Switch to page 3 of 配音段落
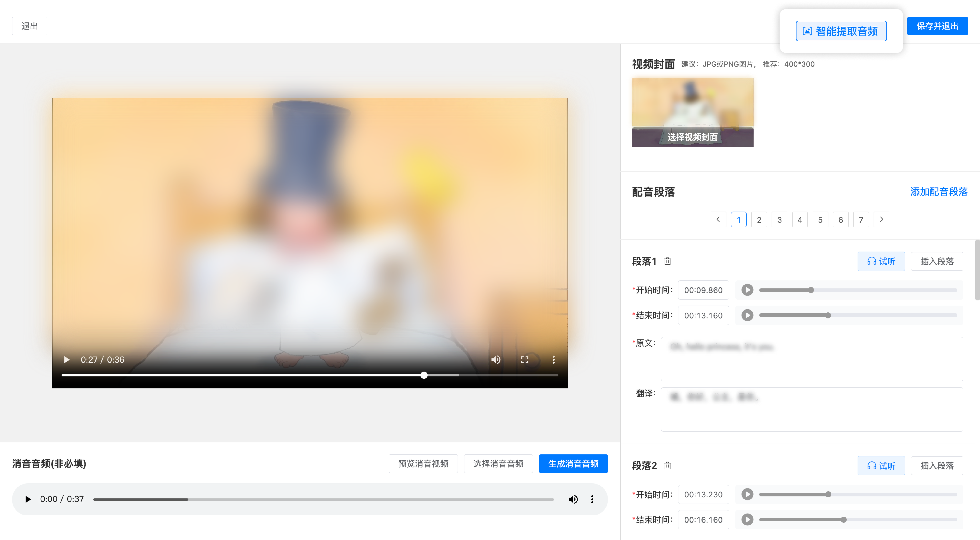 (779, 220)
